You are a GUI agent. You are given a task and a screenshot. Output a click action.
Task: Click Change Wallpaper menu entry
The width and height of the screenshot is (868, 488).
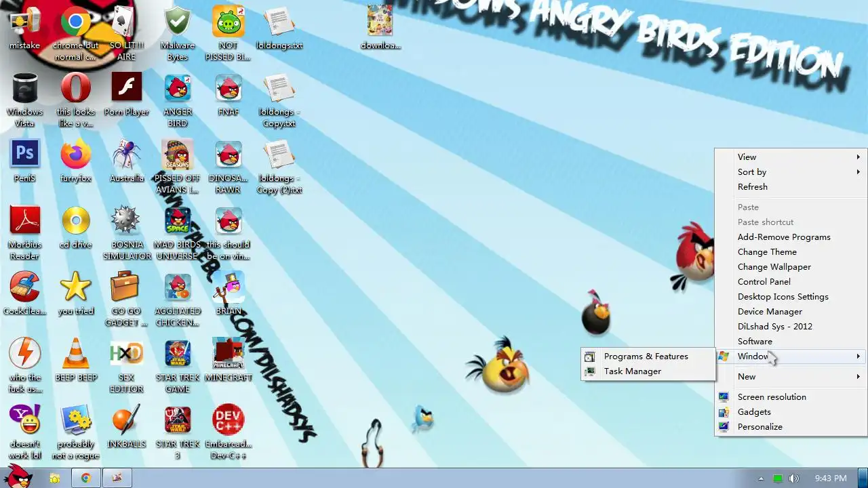coord(791,266)
